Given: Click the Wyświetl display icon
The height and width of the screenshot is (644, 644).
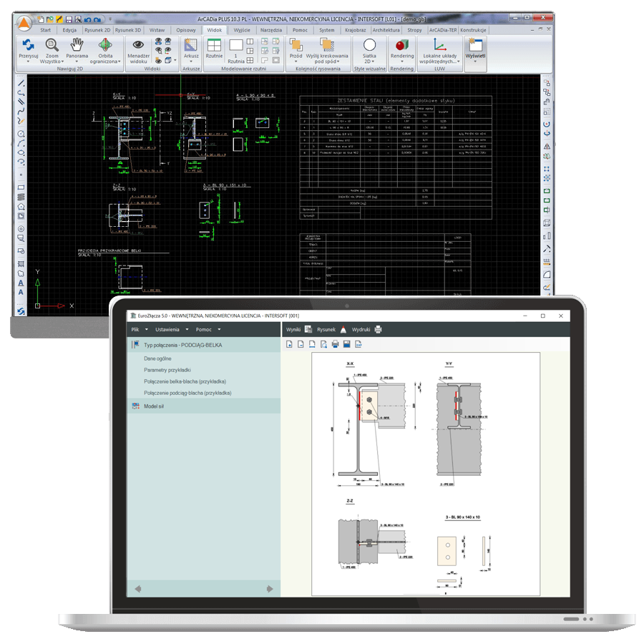Looking at the screenshot, I should coord(475,44).
